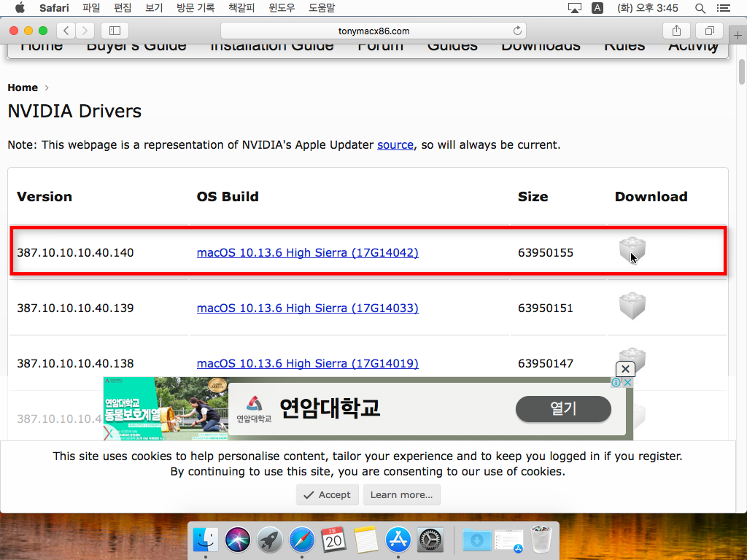Open macOS 10.13.6 High Sierra (17G14033) link
This screenshot has height=560, width=747.
pyautogui.click(x=308, y=308)
